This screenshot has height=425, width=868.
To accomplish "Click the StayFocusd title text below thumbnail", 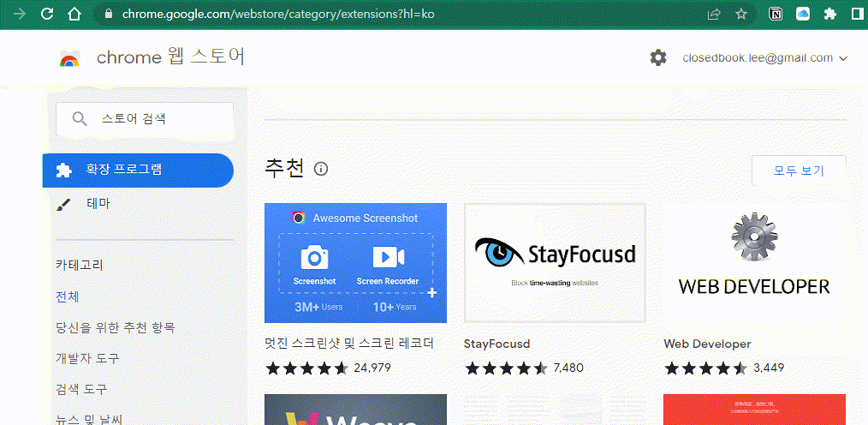I will pyautogui.click(x=497, y=344).
